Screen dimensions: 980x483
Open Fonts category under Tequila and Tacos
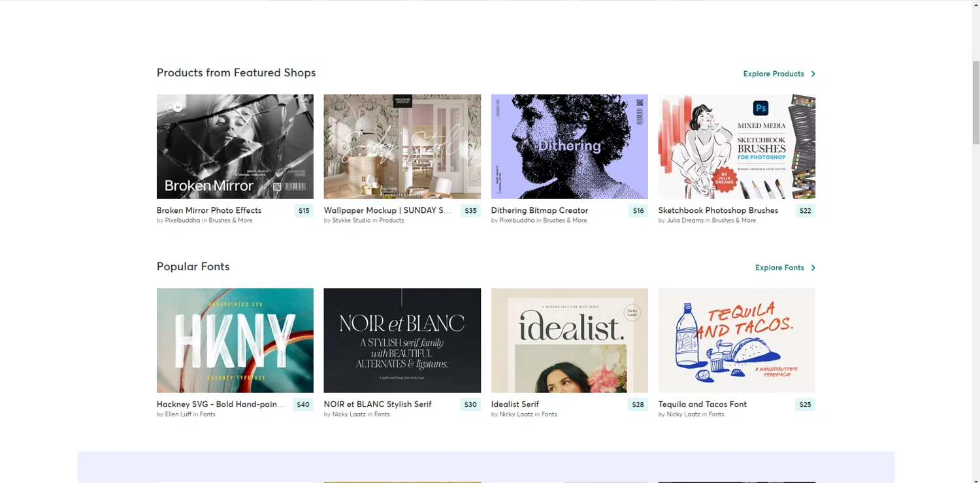click(716, 414)
